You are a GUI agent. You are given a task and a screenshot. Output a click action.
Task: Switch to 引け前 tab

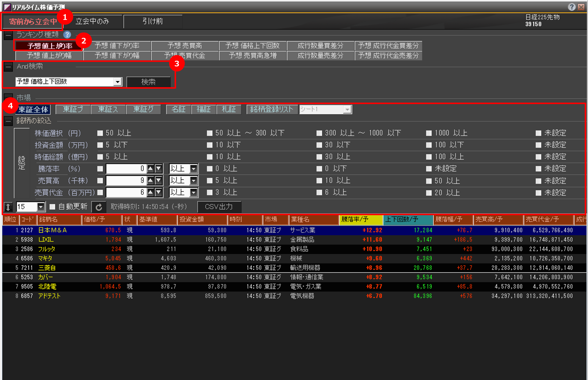tap(153, 22)
